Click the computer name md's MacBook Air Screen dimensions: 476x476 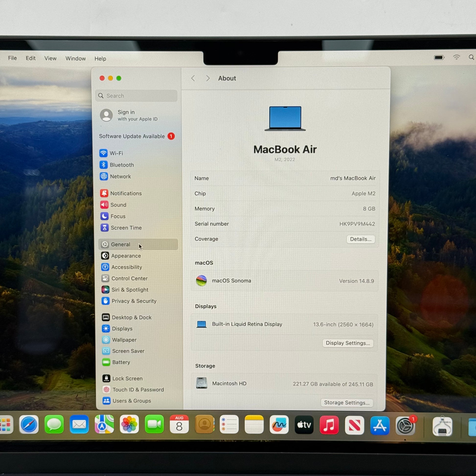353,178
